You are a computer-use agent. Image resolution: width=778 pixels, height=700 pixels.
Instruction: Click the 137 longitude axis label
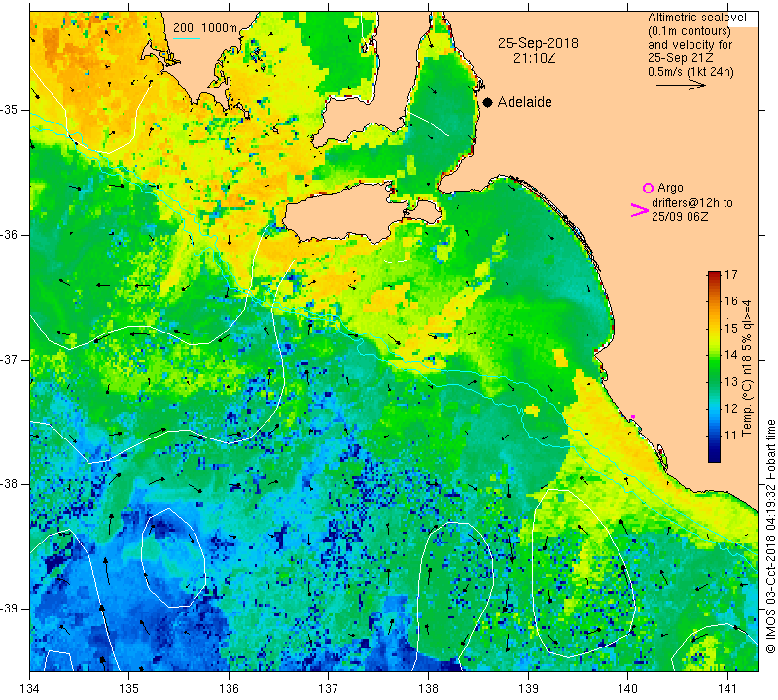328,689
